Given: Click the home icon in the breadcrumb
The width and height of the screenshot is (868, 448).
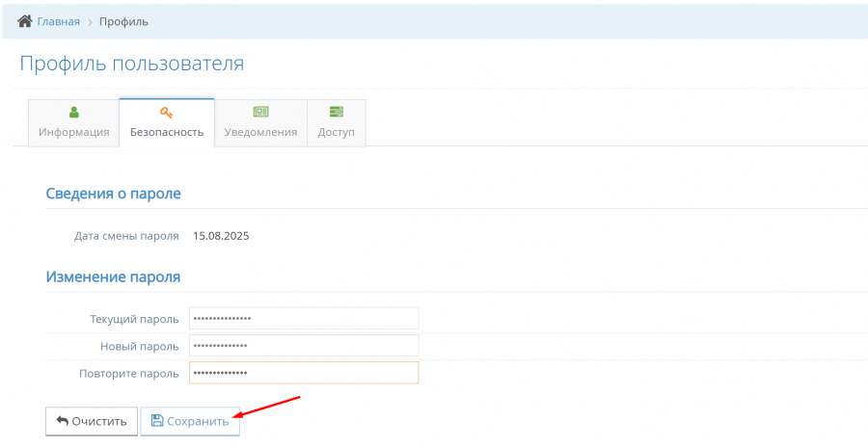Looking at the screenshot, I should (x=25, y=21).
